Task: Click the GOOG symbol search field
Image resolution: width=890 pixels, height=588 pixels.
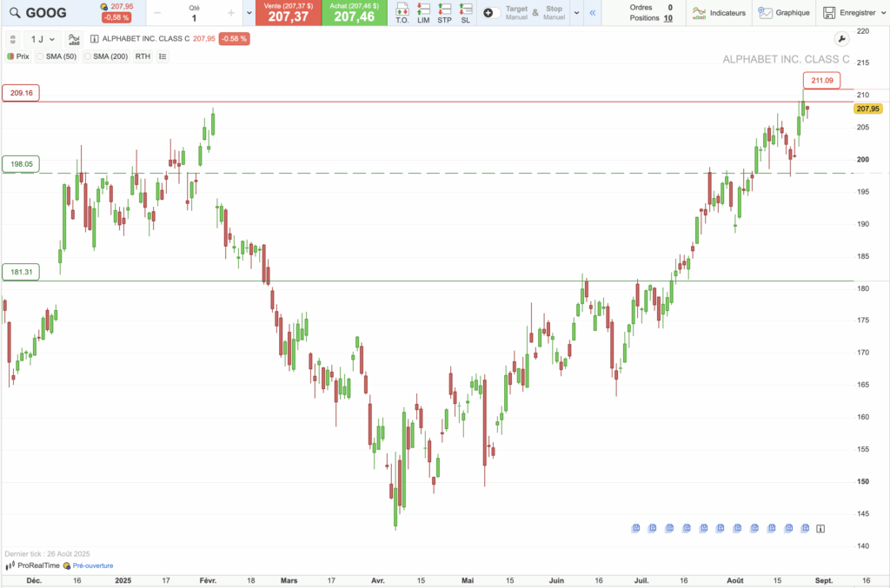Action: [x=43, y=12]
